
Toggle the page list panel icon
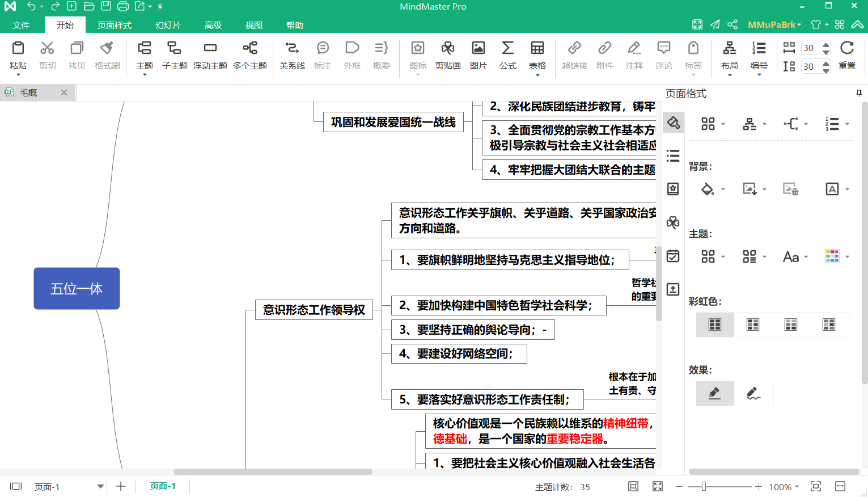click(x=16, y=486)
